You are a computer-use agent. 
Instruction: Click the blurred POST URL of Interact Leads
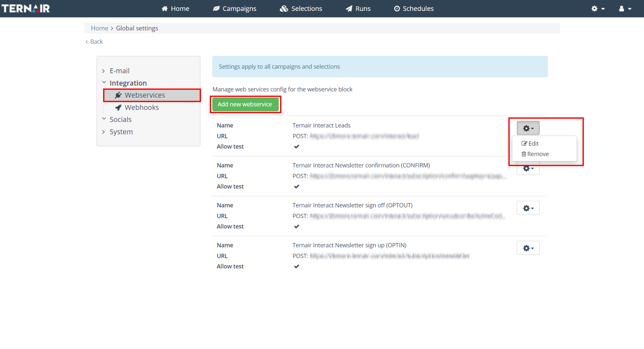(x=364, y=136)
